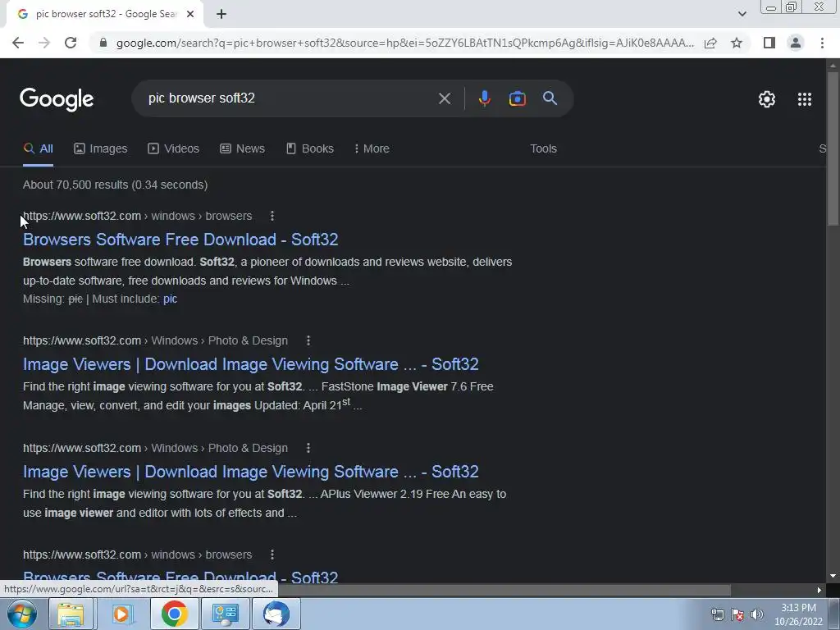Click Chrome icon in taskbar

pyautogui.click(x=174, y=614)
